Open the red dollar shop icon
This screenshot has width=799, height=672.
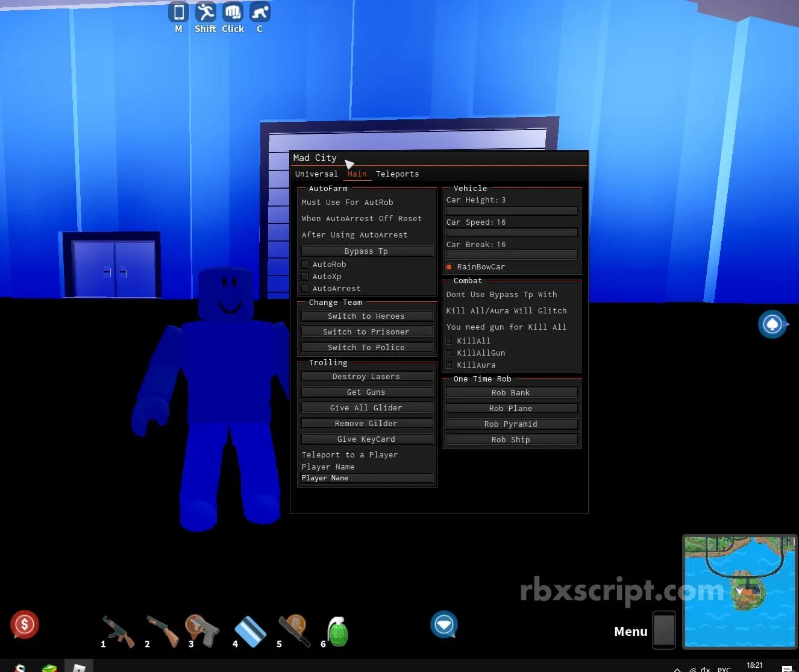click(x=25, y=624)
